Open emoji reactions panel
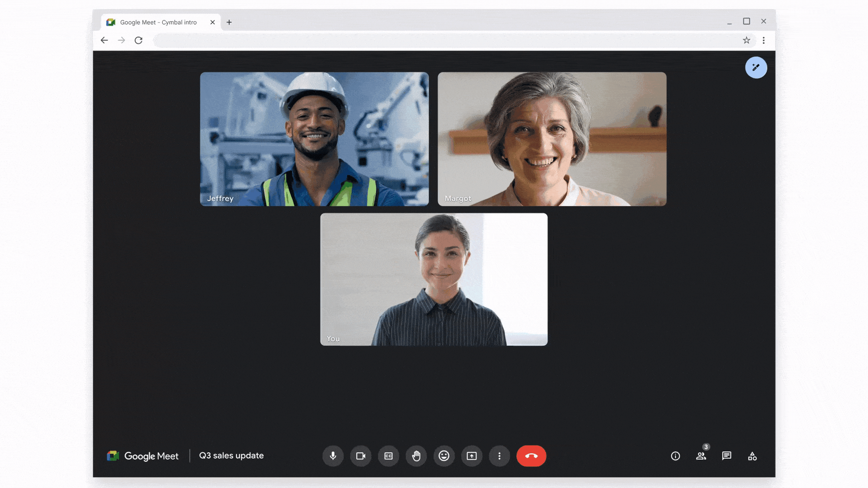Screen dimensions: 868x488 444,455
